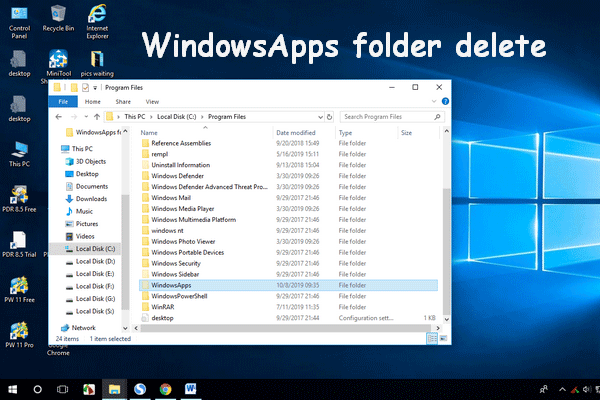600x400 pixels.
Task: Open the File tab in Explorer
Action: [64, 101]
